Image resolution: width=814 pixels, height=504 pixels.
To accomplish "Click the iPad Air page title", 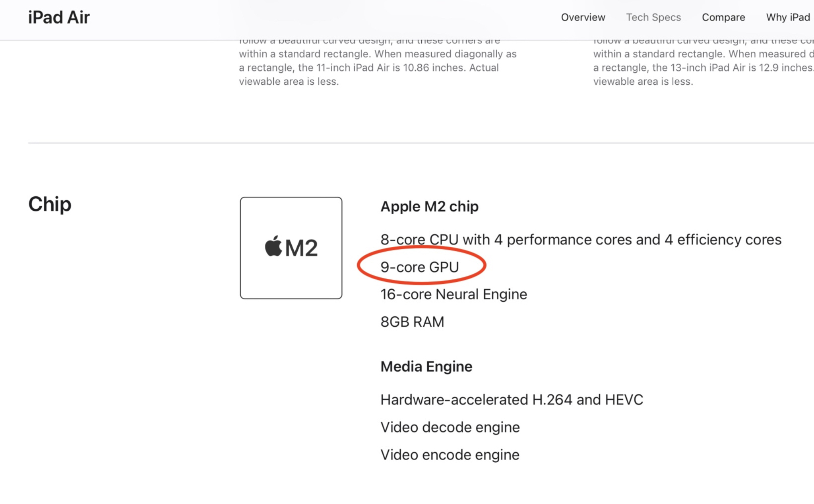I will tap(59, 17).
